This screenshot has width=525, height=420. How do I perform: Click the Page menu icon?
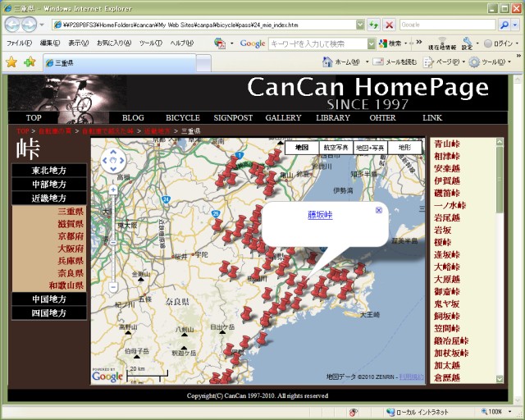click(428, 62)
